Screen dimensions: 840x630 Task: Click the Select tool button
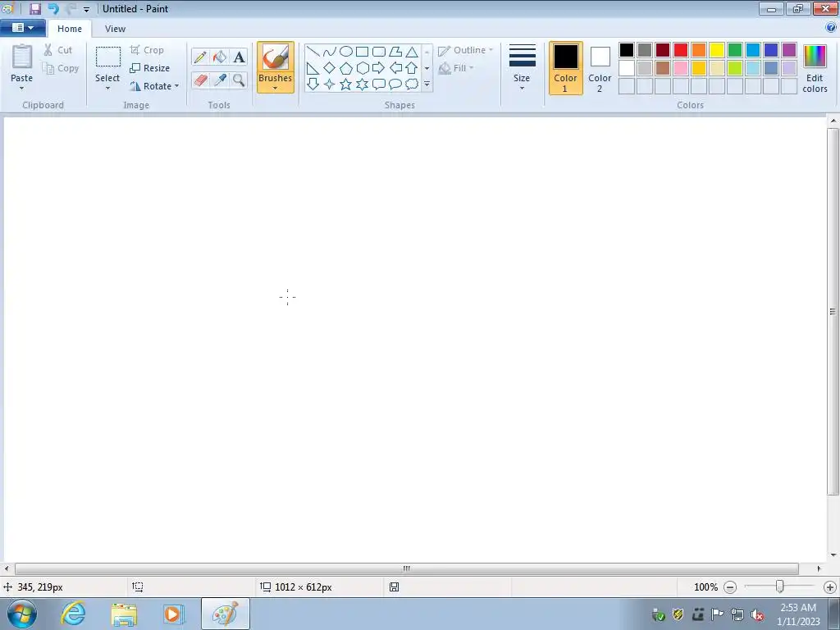[107, 62]
